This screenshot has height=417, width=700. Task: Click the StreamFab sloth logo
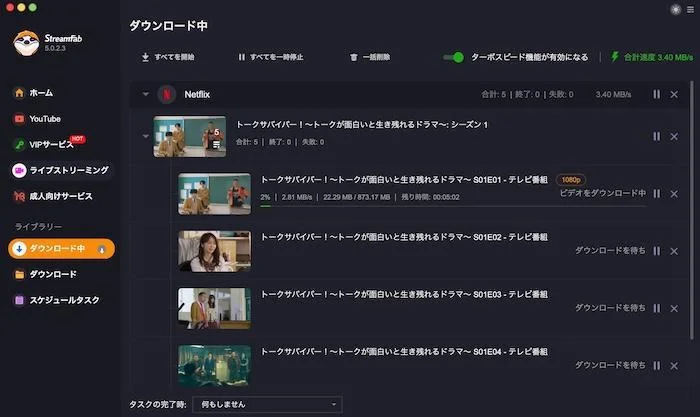26,43
